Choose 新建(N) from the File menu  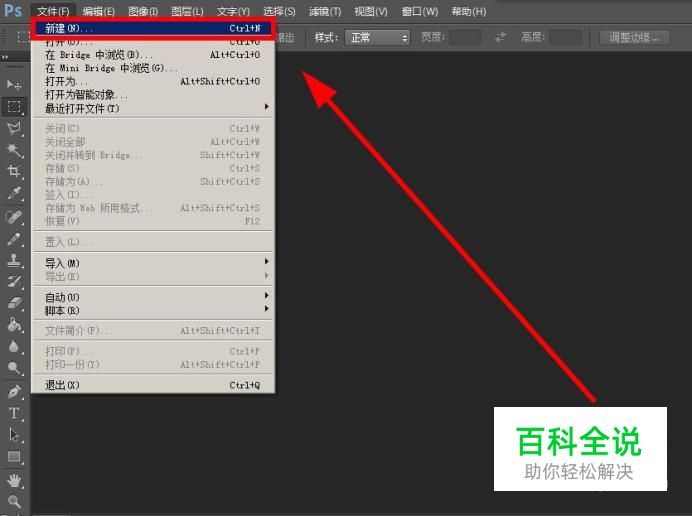coord(153,29)
